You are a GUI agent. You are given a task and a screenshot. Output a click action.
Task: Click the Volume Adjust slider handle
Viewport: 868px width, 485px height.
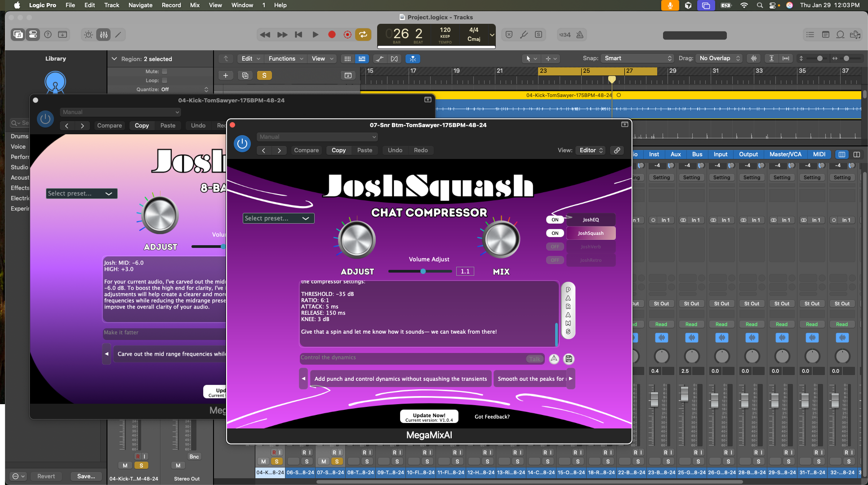click(x=423, y=271)
